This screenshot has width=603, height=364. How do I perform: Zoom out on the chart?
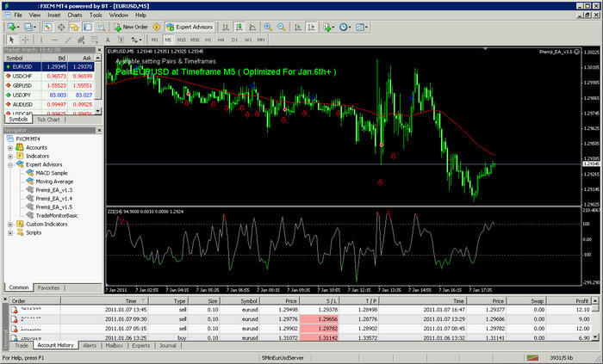pos(281,27)
